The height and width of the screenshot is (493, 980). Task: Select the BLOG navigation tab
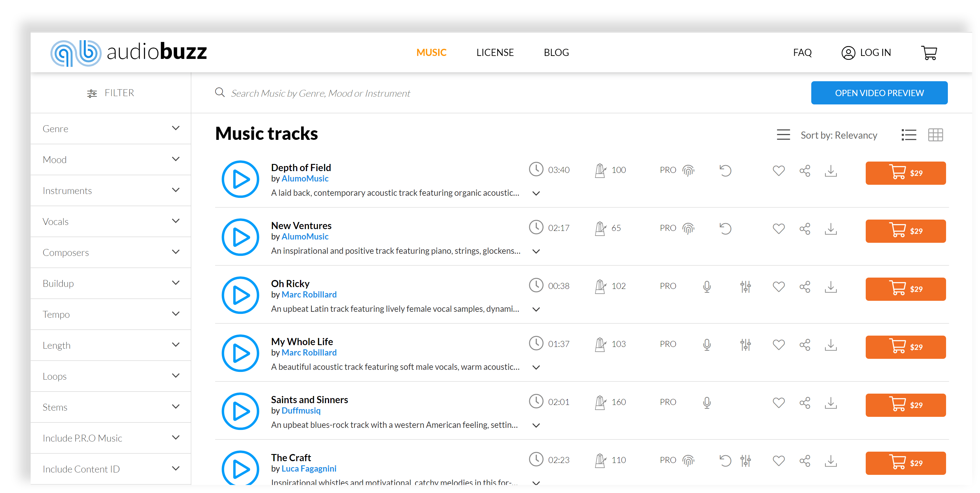pos(556,52)
